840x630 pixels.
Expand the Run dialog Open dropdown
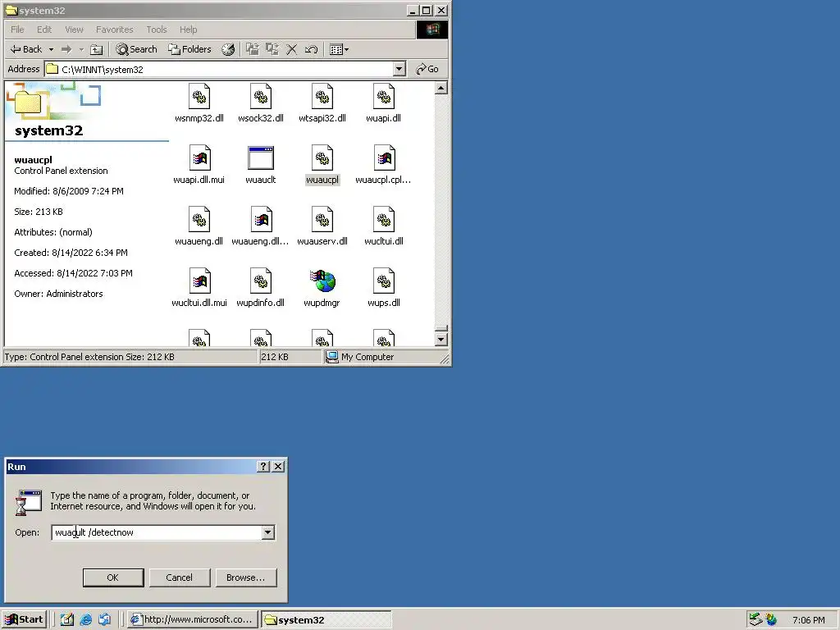pos(268,532)
